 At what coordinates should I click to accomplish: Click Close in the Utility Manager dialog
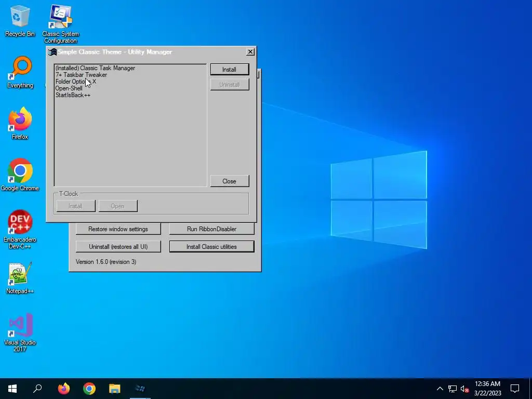click(x=230, y=181)
